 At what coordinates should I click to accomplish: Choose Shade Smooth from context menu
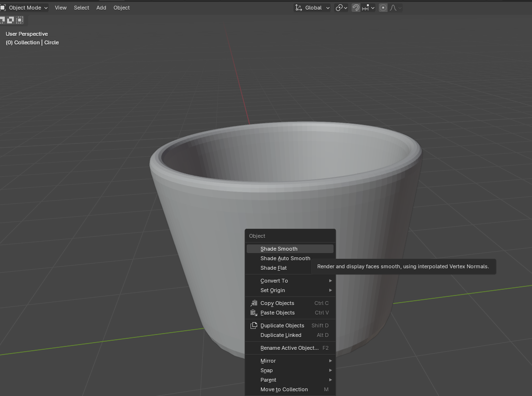point(290,249)
